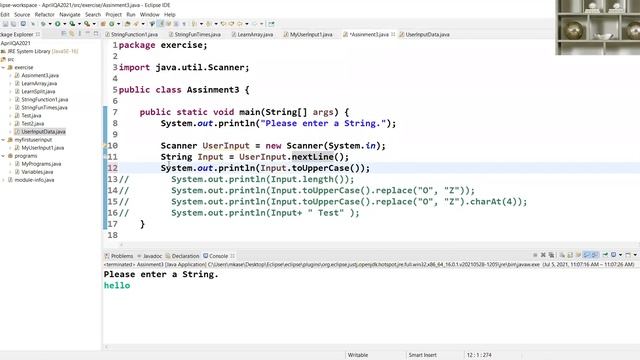Click Remove Launch icon in Console toolbar

[x=543, y=255]
